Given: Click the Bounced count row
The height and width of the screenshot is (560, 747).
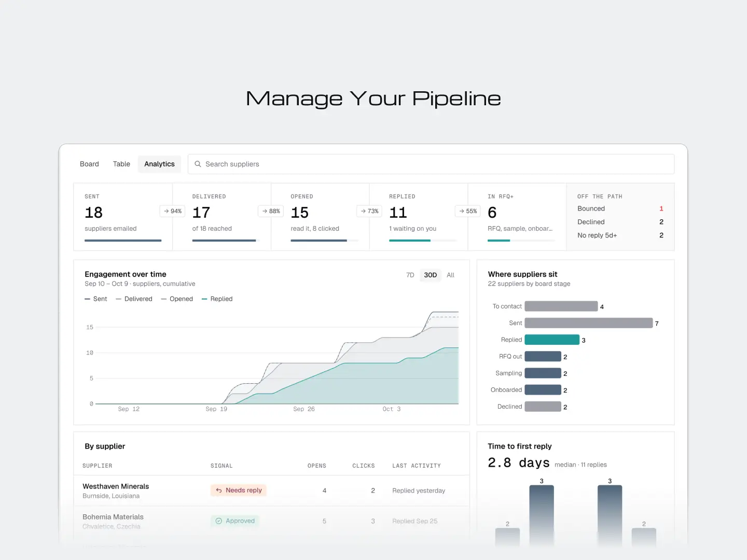Looking at the screenshot, I should coord(620,208).
